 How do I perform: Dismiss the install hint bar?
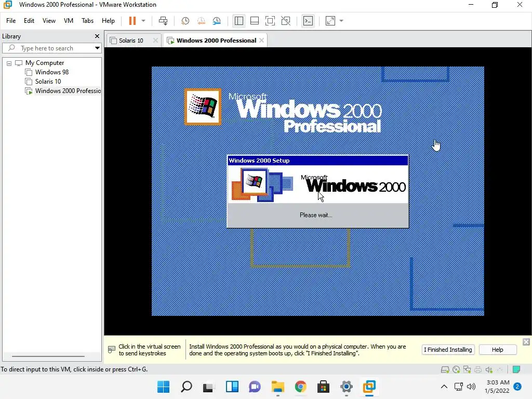pos(526,342)
